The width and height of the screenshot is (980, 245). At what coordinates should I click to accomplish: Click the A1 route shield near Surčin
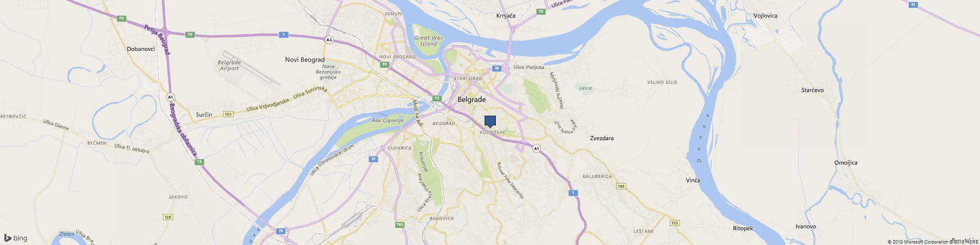(170, 96)
